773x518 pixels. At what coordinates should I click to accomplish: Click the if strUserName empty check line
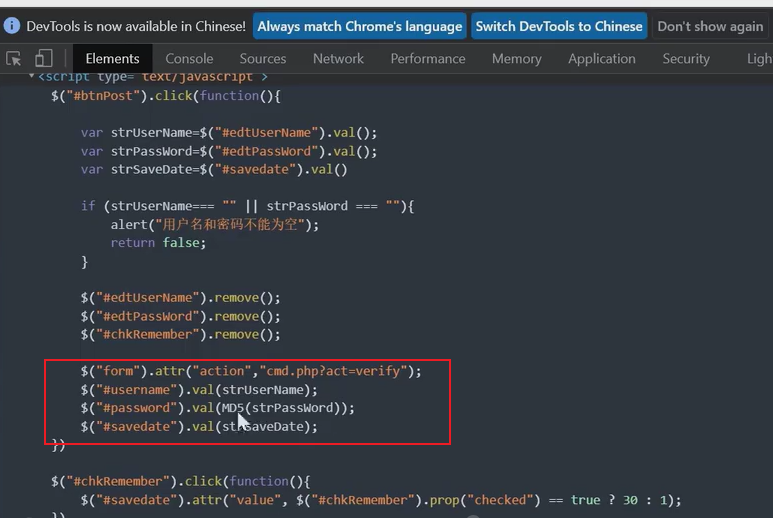(247, 206)
